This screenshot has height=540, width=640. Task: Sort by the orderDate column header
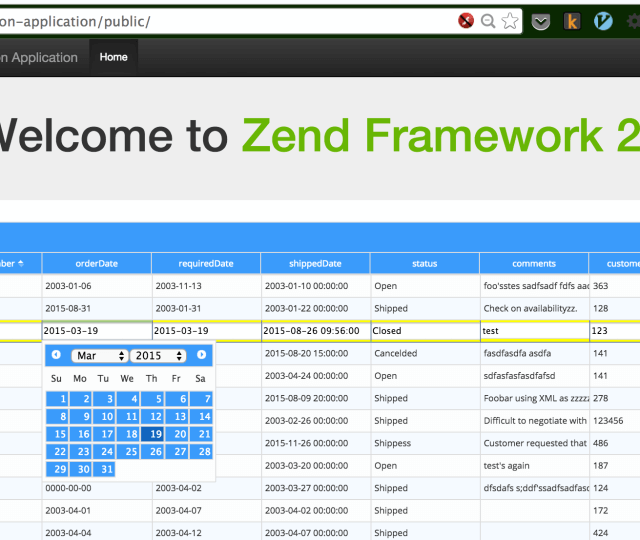97,263
